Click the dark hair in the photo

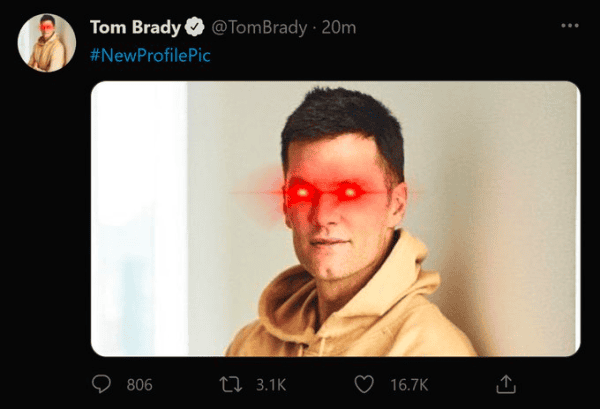coord(342,122)
